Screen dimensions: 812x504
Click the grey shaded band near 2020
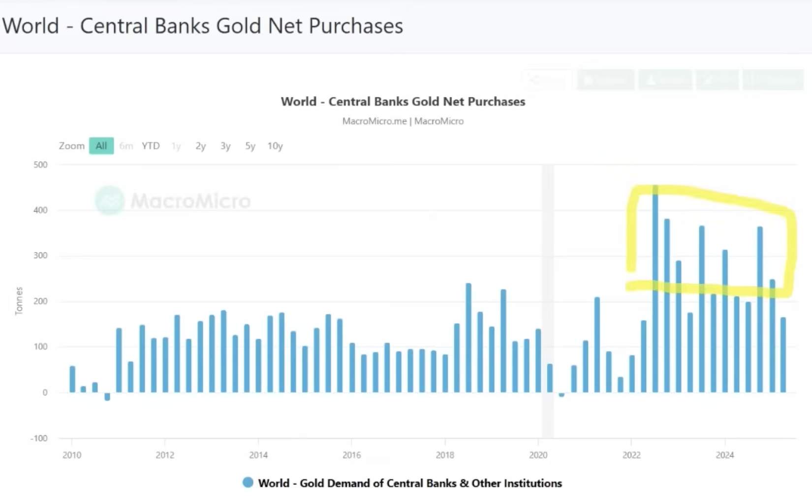click(x=548, y=246)
